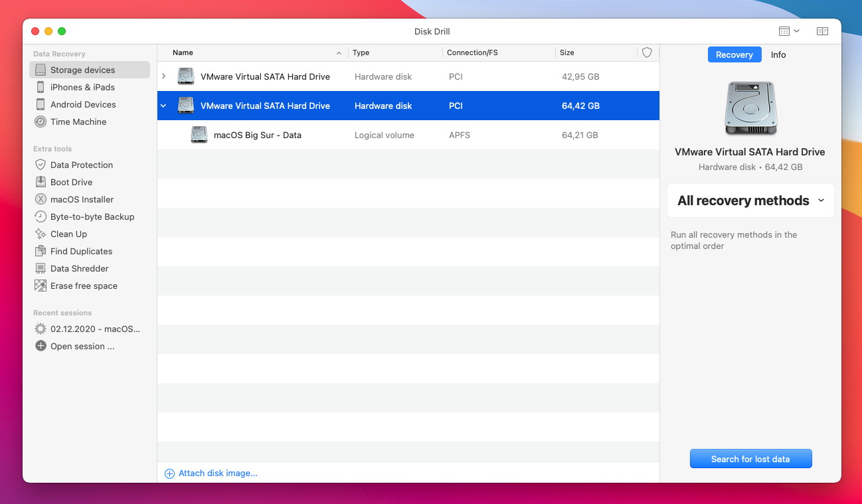The image size is (862, 504).
Task: Click the Clean Up sparkle icon
Action: [41, 234]
